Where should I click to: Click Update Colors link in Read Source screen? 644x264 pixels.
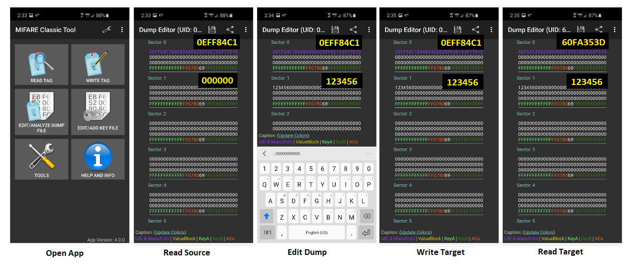coord(170,232)
